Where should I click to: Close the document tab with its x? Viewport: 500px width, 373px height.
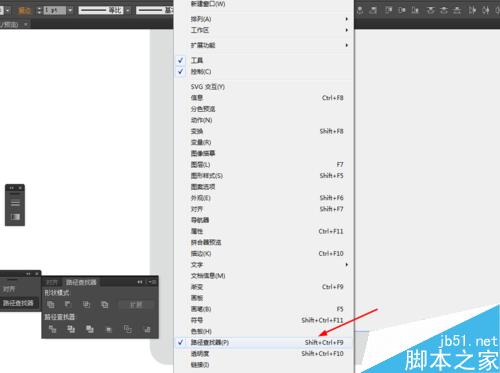point(26,24)
